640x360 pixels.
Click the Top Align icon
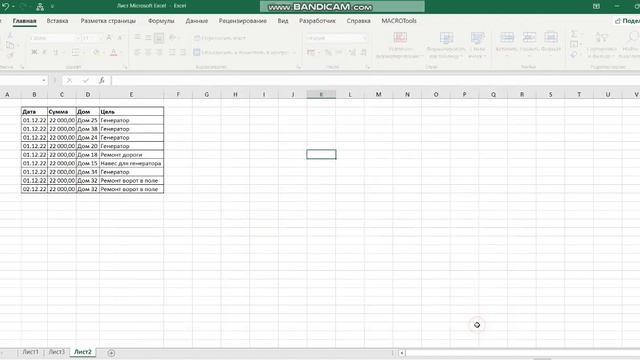[x=138, y=38]
